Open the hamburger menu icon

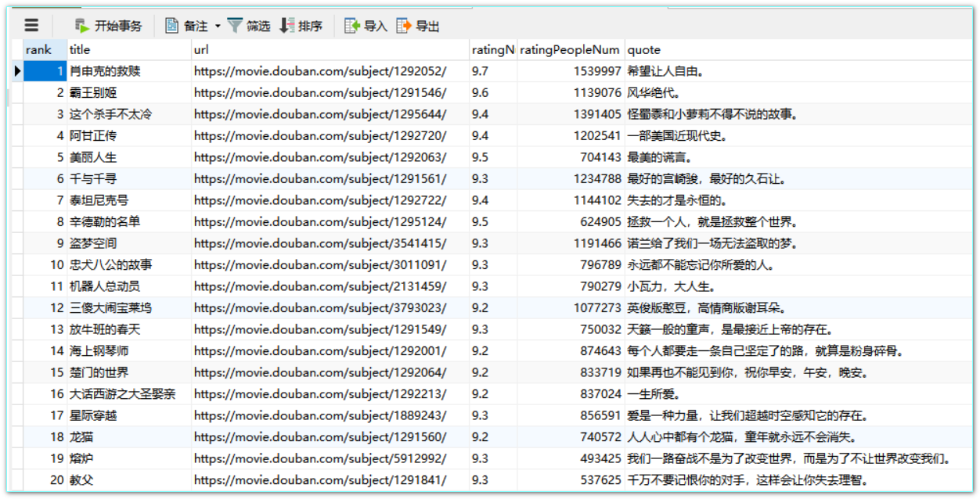[x=31, y=26]
